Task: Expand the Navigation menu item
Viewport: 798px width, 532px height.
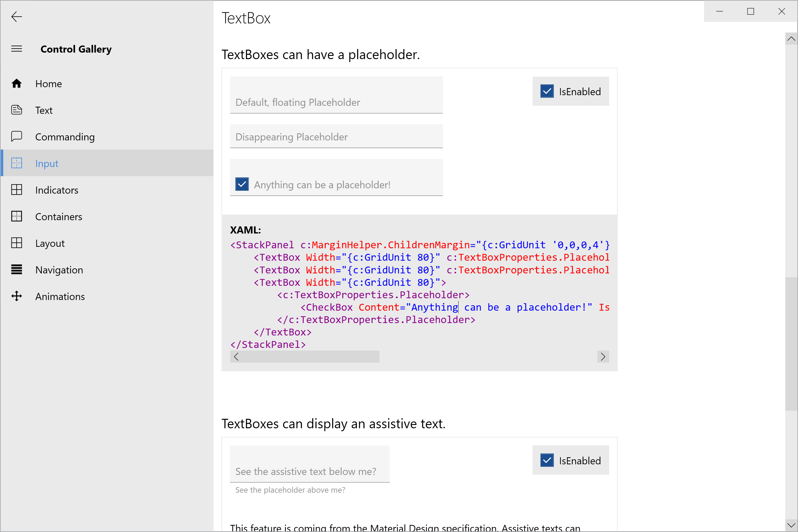Action: click(x=59, y=270)
